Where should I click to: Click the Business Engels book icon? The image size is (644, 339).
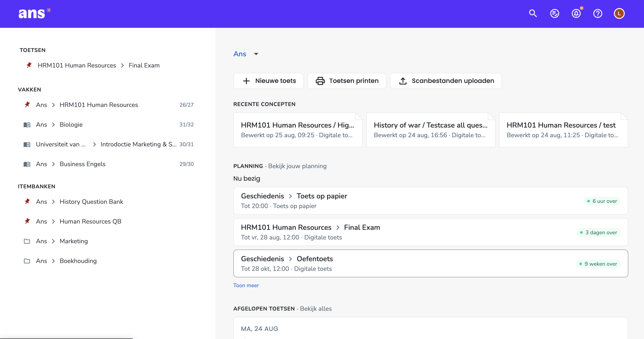[x=27, y=164]
